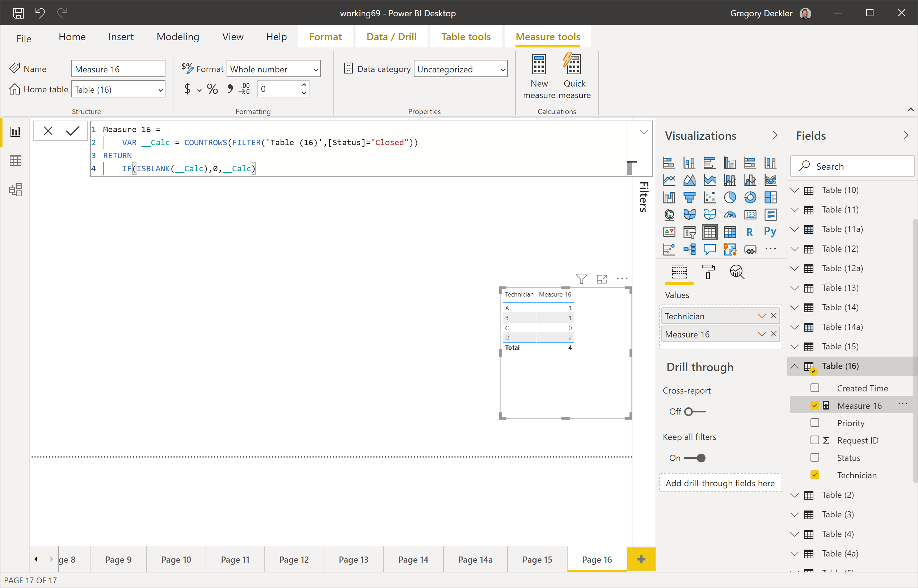Apply percentage format to the measure
This screenshot has width=918, height=588.
212,89
